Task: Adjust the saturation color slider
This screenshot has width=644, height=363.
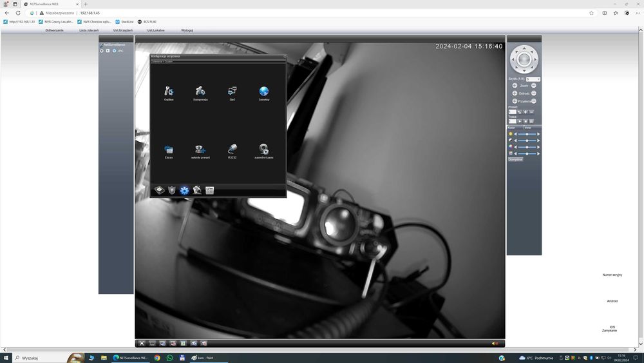Action: tap(527, 147)
